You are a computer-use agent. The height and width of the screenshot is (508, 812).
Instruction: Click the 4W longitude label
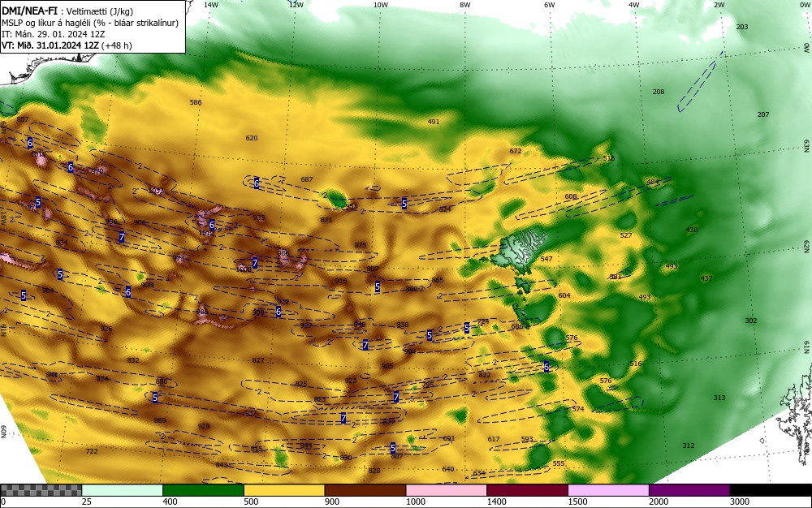point(634,5)
